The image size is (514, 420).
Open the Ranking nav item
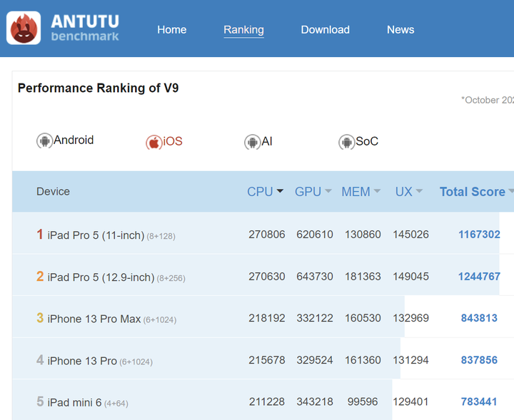243,30
